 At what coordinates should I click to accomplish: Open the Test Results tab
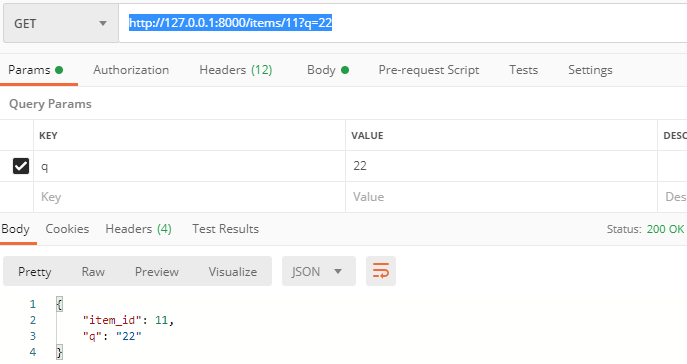(x=225, y=229)
